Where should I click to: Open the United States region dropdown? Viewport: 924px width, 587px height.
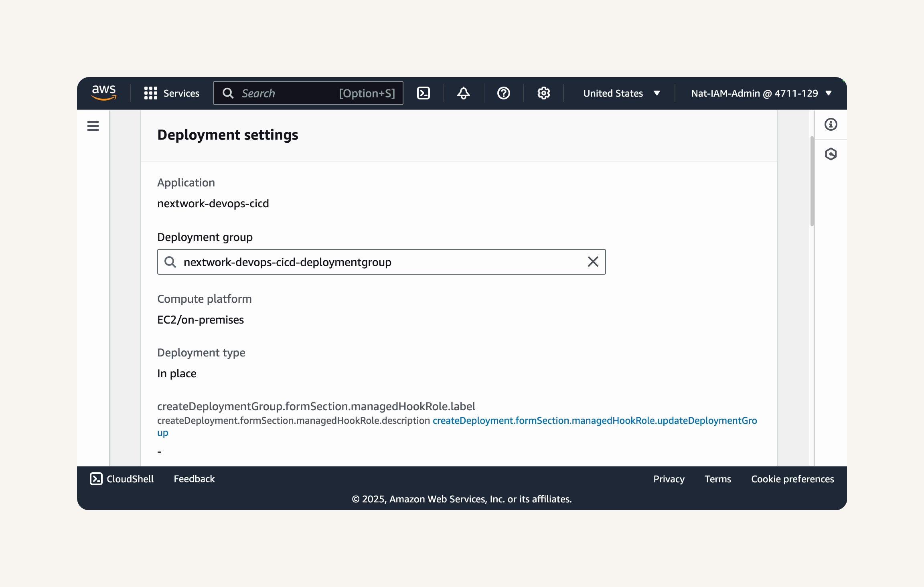622,93
